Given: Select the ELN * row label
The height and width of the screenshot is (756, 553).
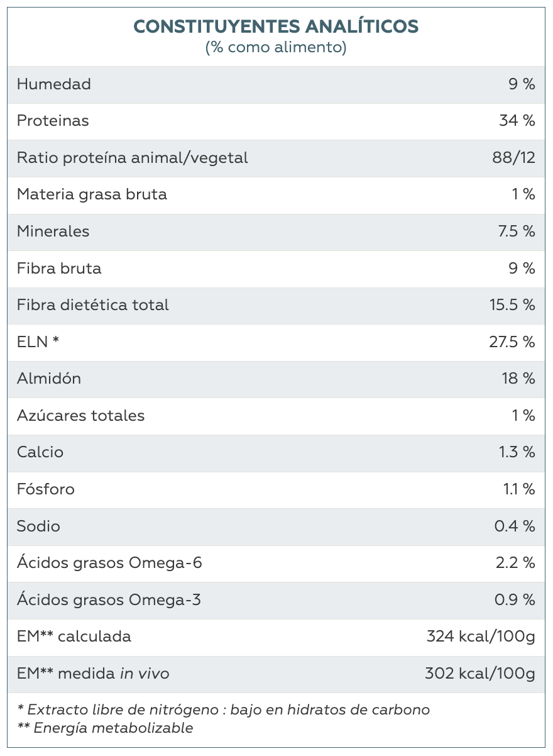Looking at the screenshot, I should (x=38, y=342).
